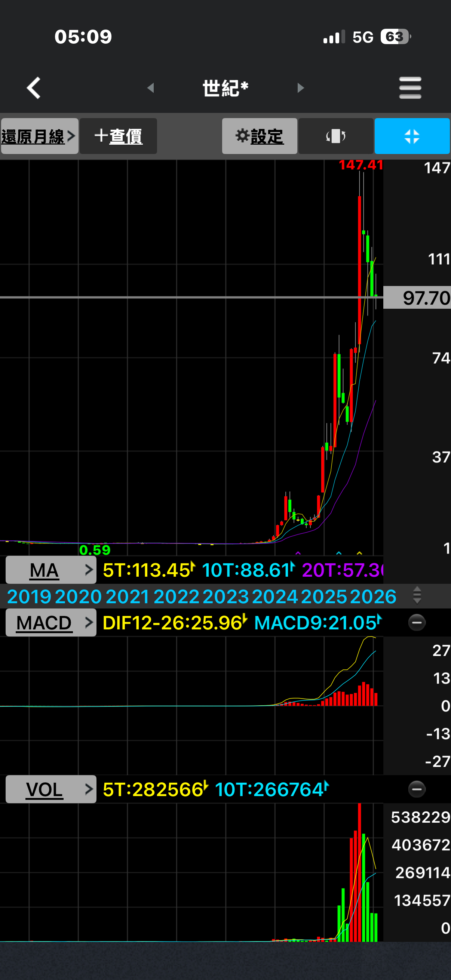Open the hamburger menu

pos(410,88)
